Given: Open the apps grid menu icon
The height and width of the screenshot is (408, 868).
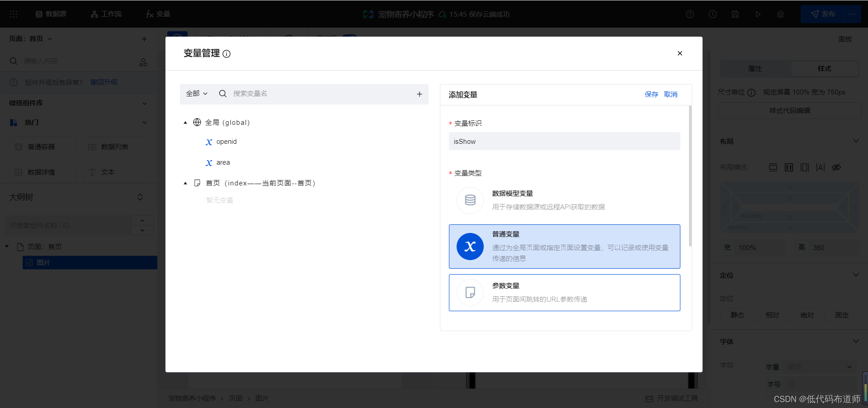Looking at the screenshot, I should (14, 14).
